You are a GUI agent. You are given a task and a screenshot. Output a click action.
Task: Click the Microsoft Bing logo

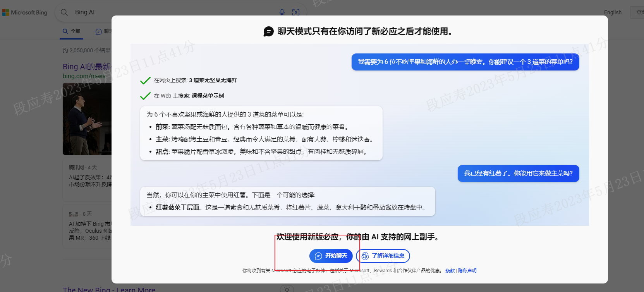pyautogui.click(x=25, y=12)
